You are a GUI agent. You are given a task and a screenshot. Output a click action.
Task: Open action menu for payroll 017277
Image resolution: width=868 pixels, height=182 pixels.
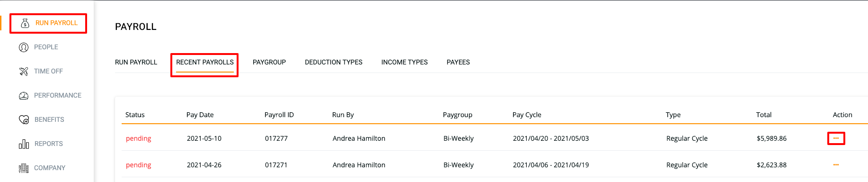[836, 138]
